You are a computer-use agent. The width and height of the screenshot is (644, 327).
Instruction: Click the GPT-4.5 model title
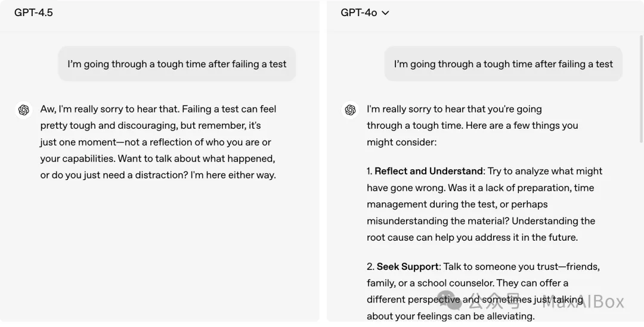point(33,13)
